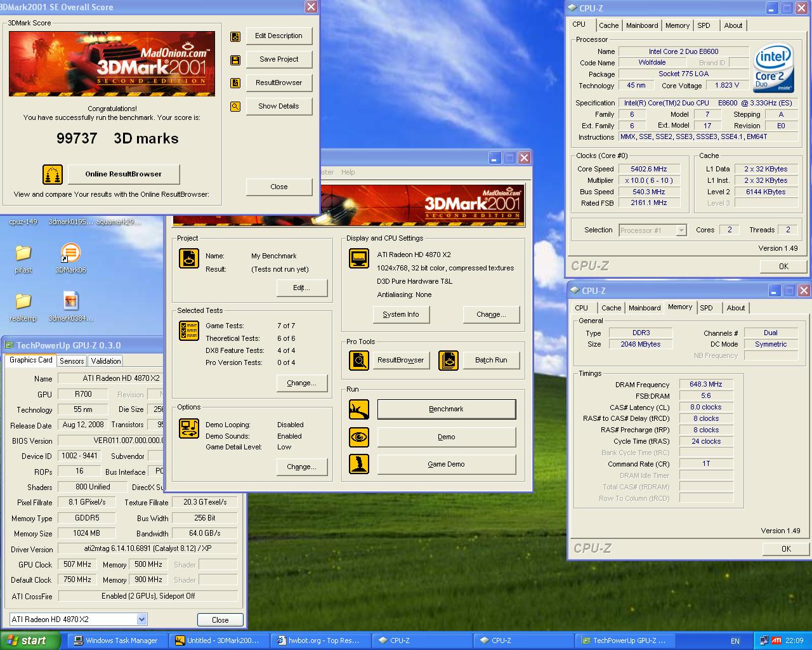
Task: Click the Options icon in 3DMark
Action: tap(189, 428)
